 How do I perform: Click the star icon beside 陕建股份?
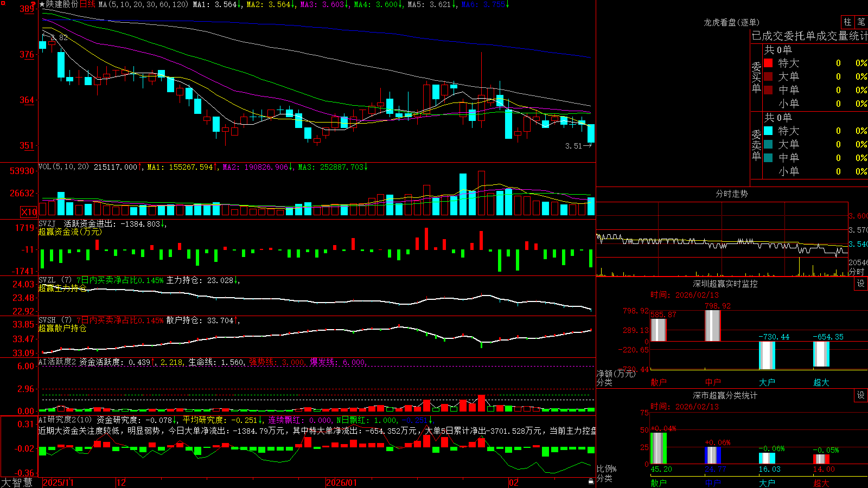click(x=42, y=4)
